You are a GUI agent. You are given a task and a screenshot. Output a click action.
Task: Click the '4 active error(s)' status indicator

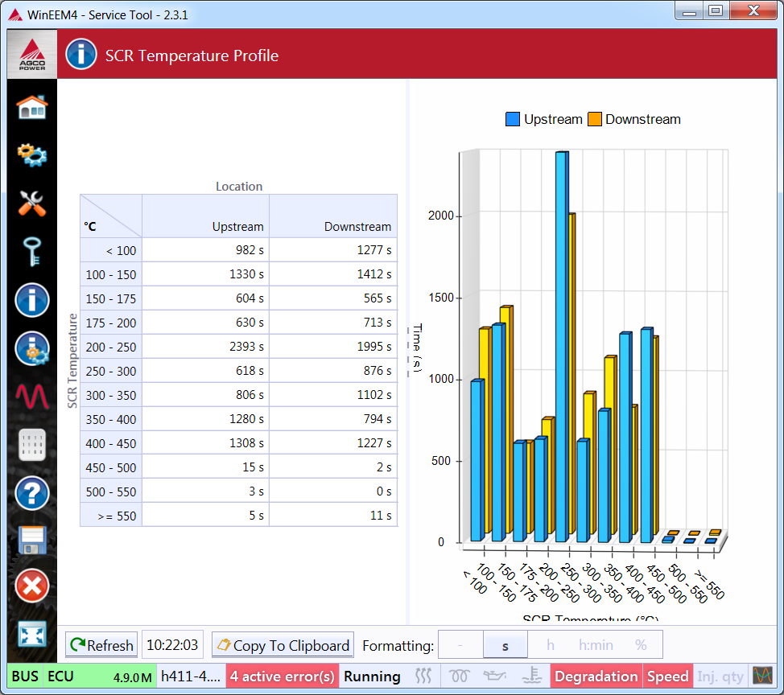pos(283,676)
